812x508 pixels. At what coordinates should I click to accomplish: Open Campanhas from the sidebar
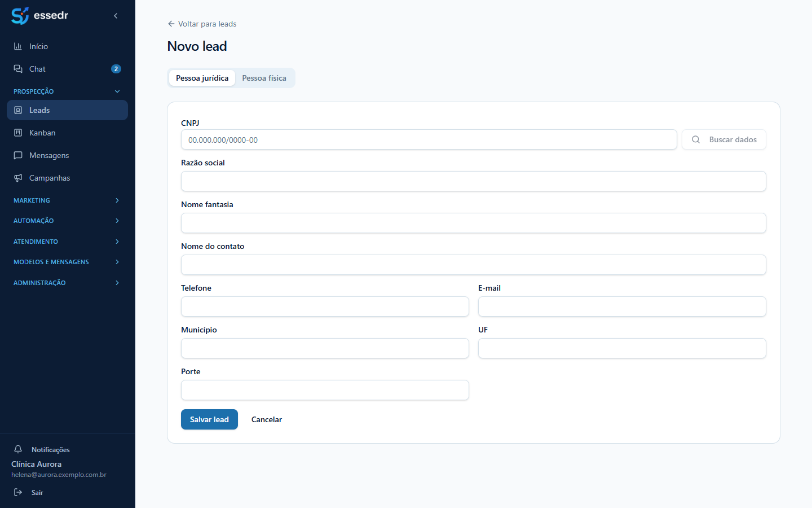click(67, 178)
